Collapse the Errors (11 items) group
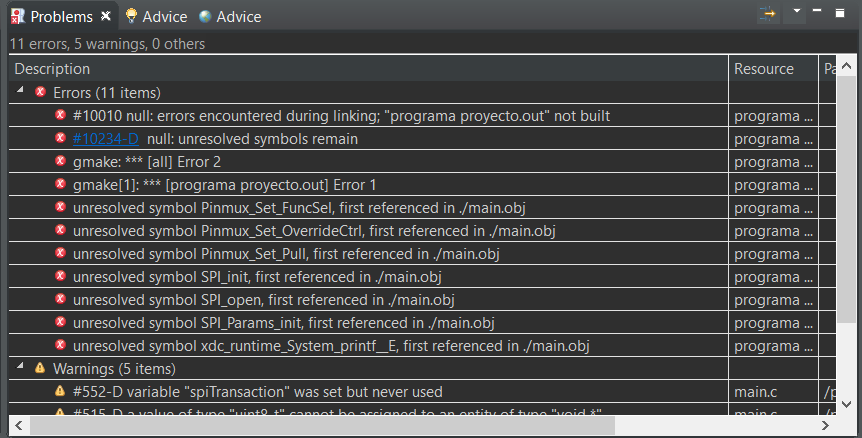The width and height of the screenshot is (862, 438). click(20, 90)
